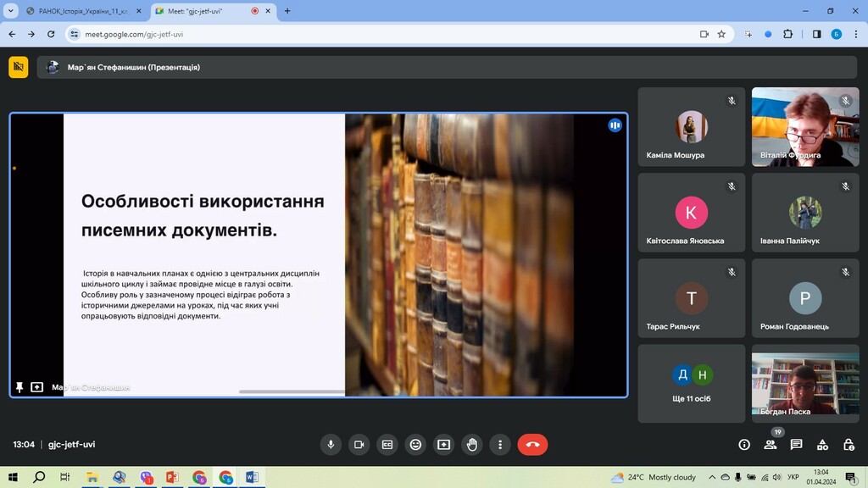
Task: Raise your hand in the meeting
Action: (x=472, y=445)
